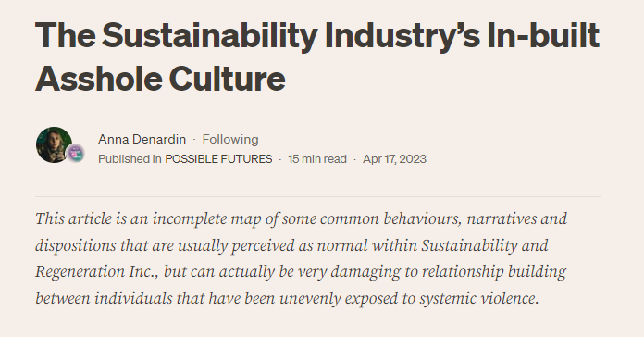The width and height of the screenshot is (644, 337).
Task: Click the dot between author name and Following
Action: click(x=194, y=140)
